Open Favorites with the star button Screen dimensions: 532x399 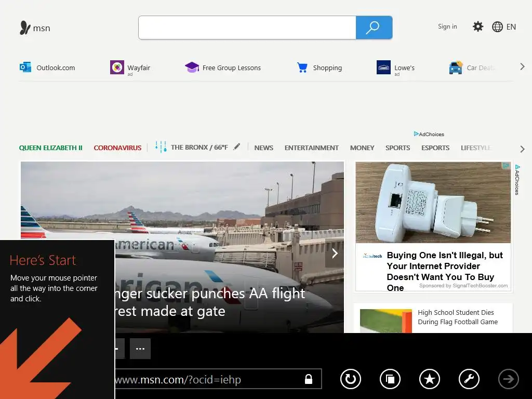pos(430,379)
